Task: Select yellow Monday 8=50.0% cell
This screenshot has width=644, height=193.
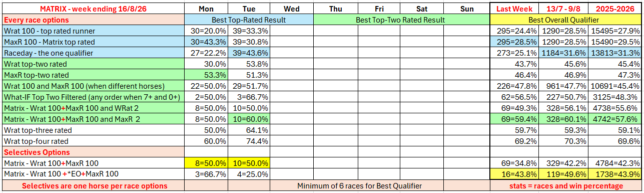Action: coord(206,163)
